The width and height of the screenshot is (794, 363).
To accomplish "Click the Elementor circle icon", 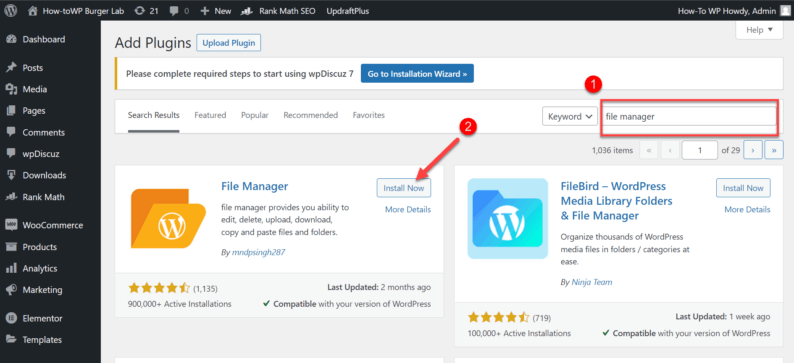I will click(11, 318).
